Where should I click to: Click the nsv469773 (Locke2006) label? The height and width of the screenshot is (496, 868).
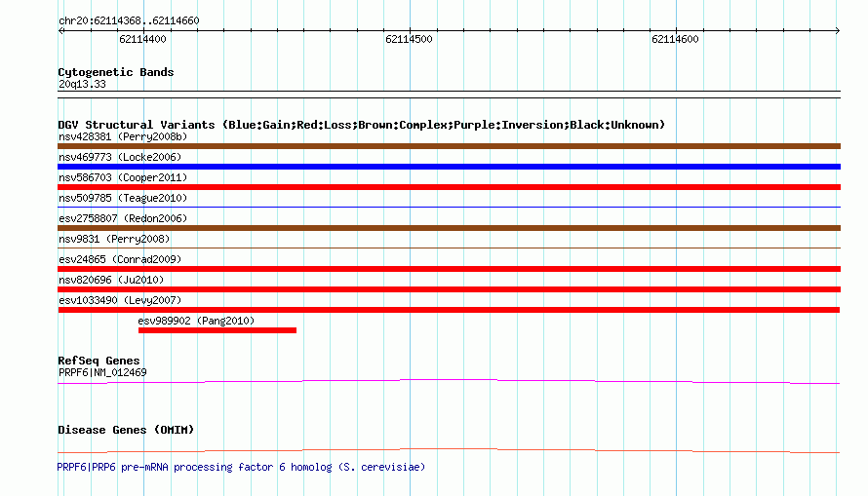click(x=120, y=157)
